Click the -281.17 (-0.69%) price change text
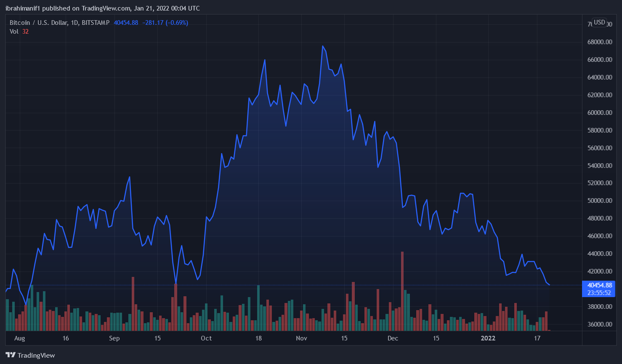 (x=165, y=23)
